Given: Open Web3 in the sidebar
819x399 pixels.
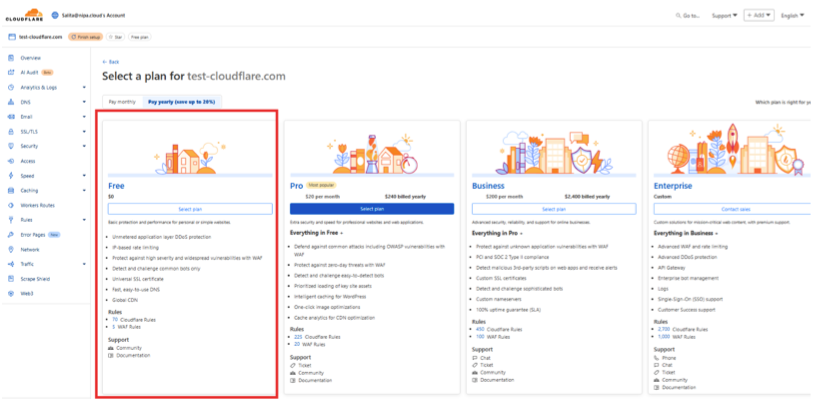Looking at the screenshot, I should [x=27, y=294].
